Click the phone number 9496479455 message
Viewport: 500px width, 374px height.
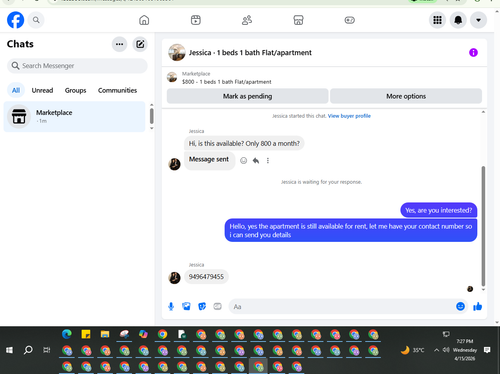[206, 277]
